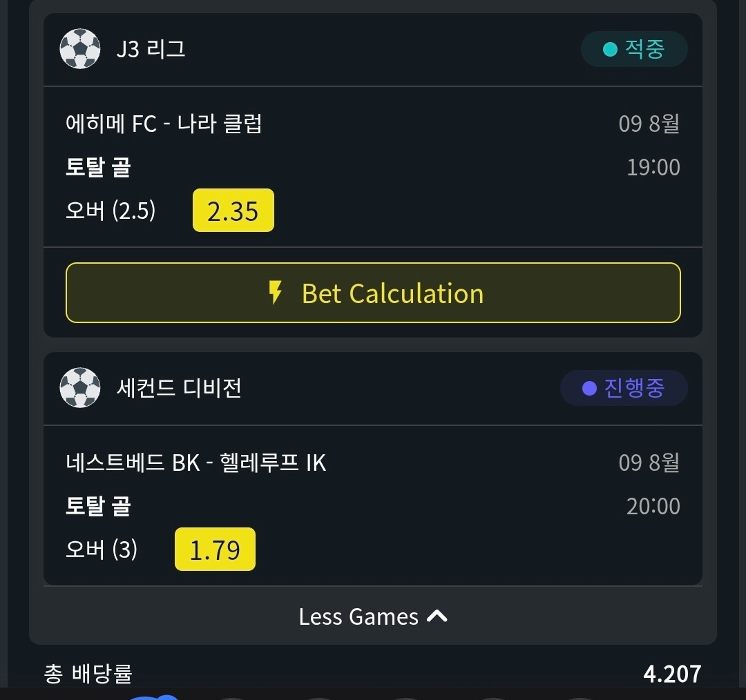Open the 네스트베드 BK - 헬레루프 IK match
This screenshot has height=700, width=746.
coord(195,463)
